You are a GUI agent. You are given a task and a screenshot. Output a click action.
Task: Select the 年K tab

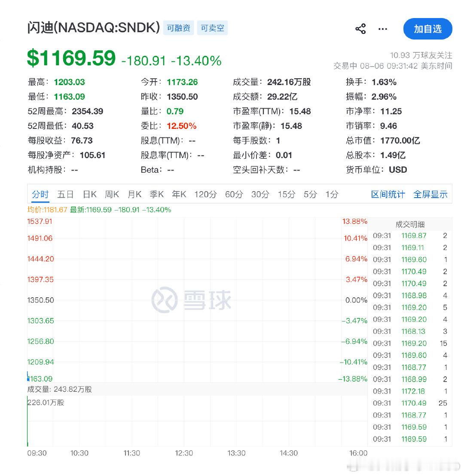[179, 194]
